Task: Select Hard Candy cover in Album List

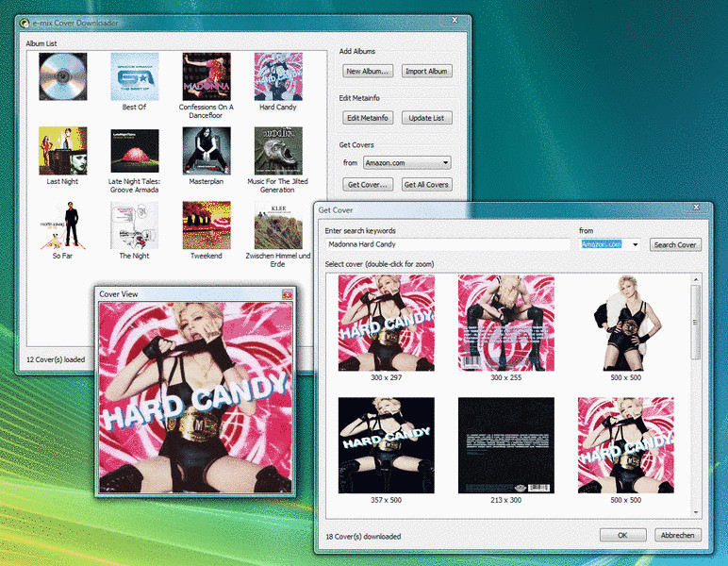Action: click(x=278, y=76)
